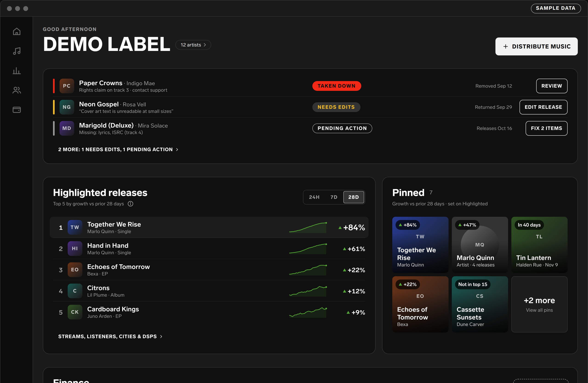This screenshot has width=588, height=383.
Task: Click the EO cover in Highlighted releases list
Action: 75,270
